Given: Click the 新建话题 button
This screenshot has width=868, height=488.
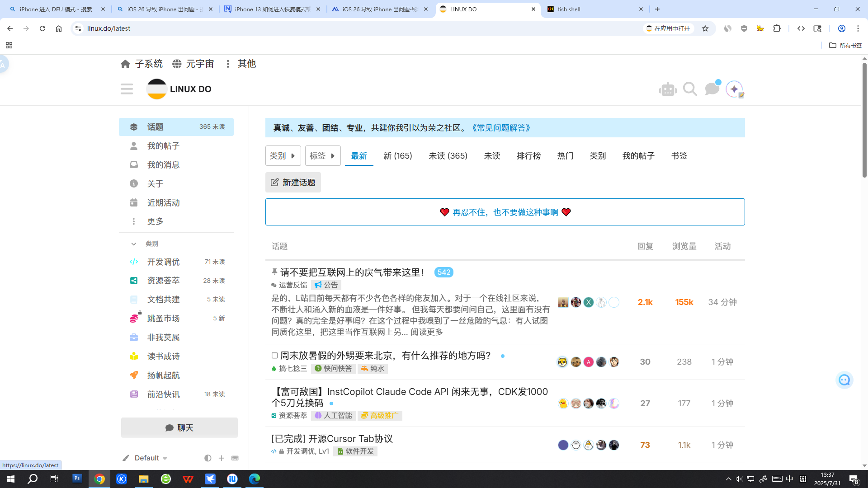Looking at the screenshot, I should coord(293,183).
